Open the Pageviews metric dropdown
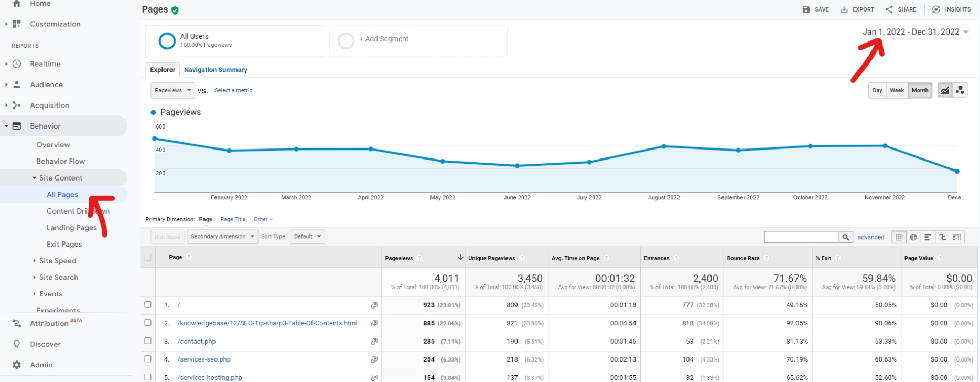The height and width of the screenshot is (382, 980). pyautogui.click(x=173, y=90)
